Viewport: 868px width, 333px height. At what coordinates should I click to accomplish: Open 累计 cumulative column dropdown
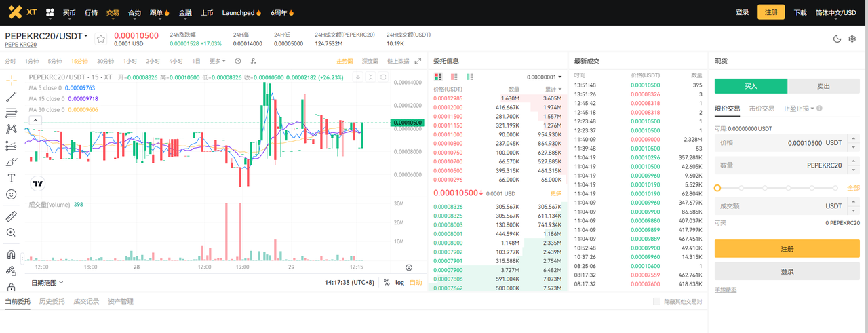pos(553,89)
